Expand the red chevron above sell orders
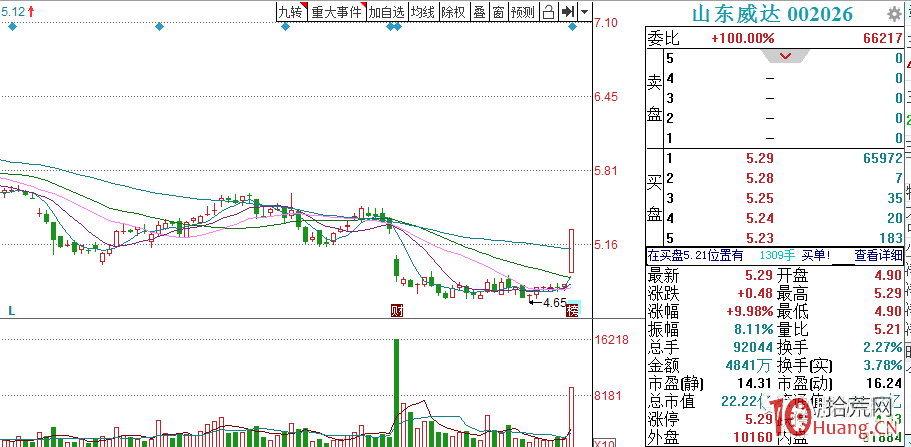911x447 pixels. coord(786,56)
